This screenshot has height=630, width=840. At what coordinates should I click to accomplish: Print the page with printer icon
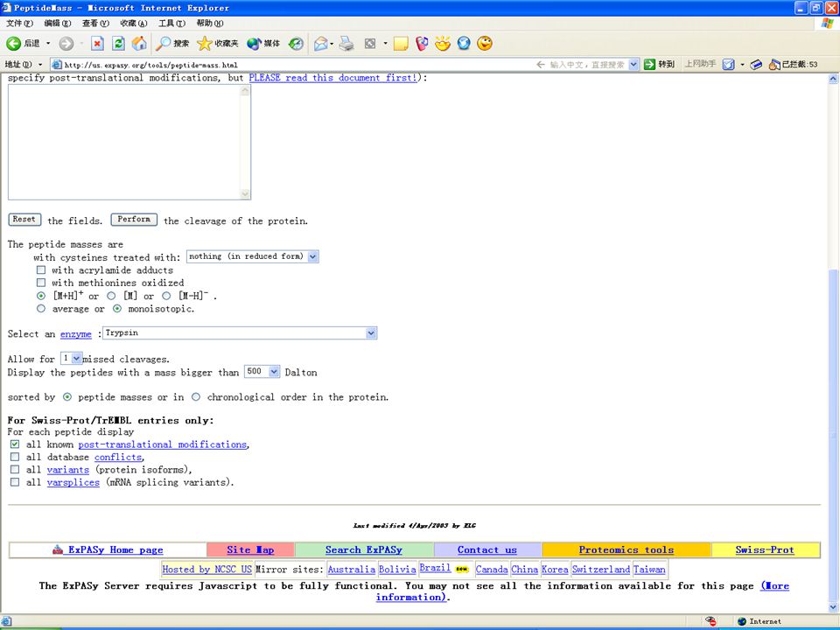pyautogui.click(x=346, y=44)
